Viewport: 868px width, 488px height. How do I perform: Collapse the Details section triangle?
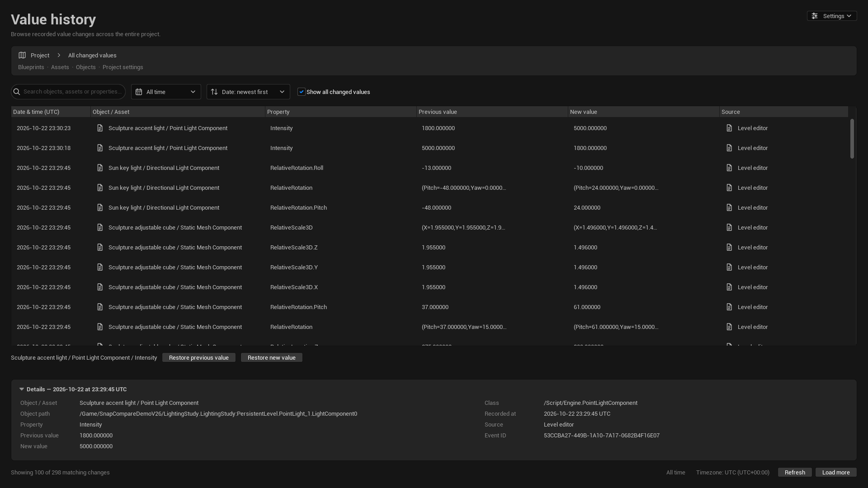[x=22, y=389]
